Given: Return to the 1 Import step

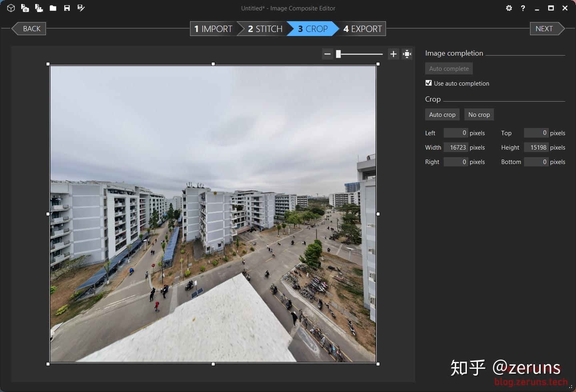Looking at the screenshot, I should pos(213,28).
